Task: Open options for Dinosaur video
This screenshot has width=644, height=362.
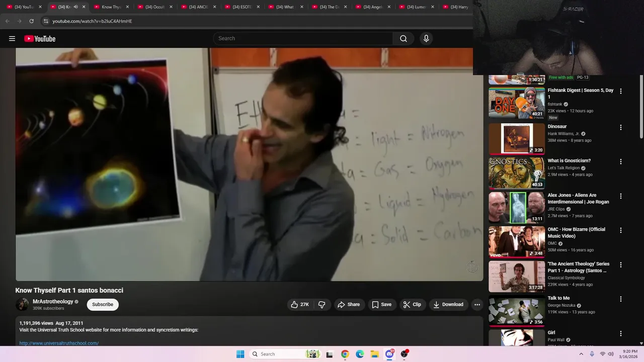Action: point(621,128)
